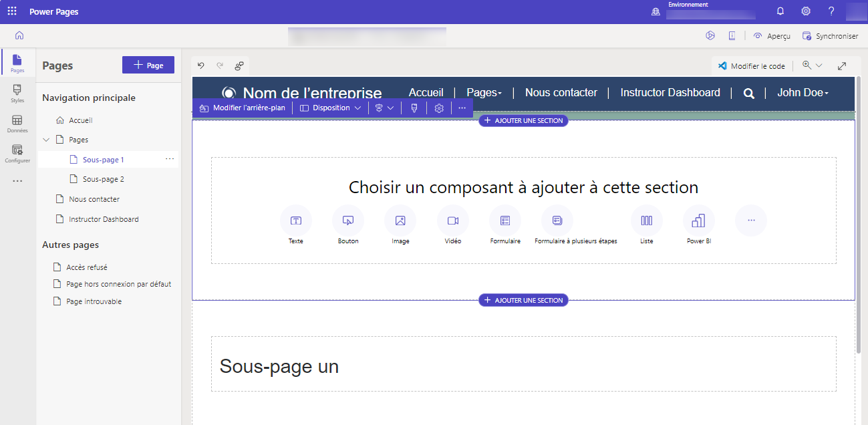Select the Texte component icon
Image resolution: width=868 pixels, height=425 pixels.
tap(295, 221)
